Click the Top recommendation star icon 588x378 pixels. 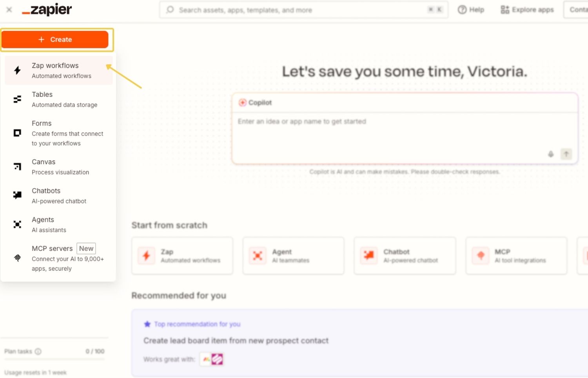(147, 324)
